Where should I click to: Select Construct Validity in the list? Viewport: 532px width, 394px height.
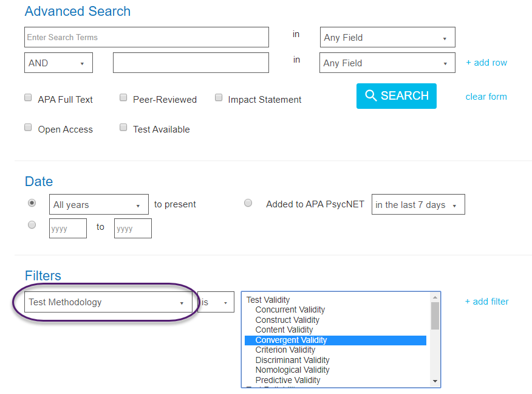tap(287, 320)
